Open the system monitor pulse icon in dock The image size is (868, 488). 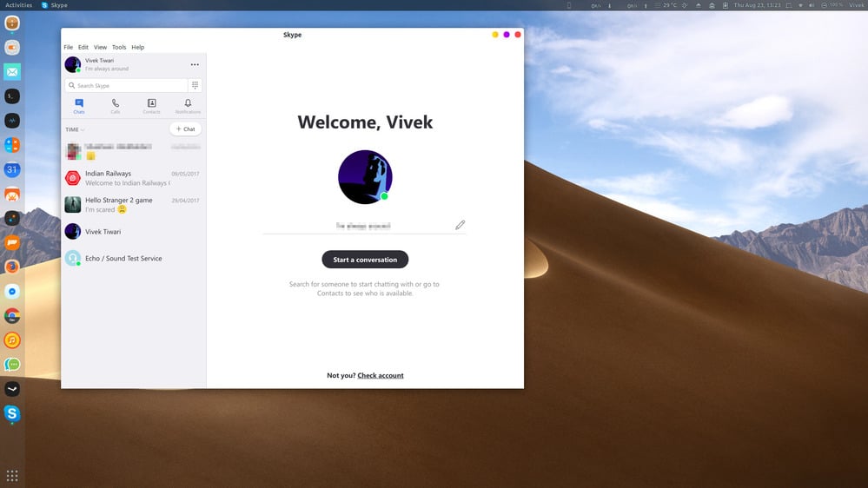click(12, 121)
